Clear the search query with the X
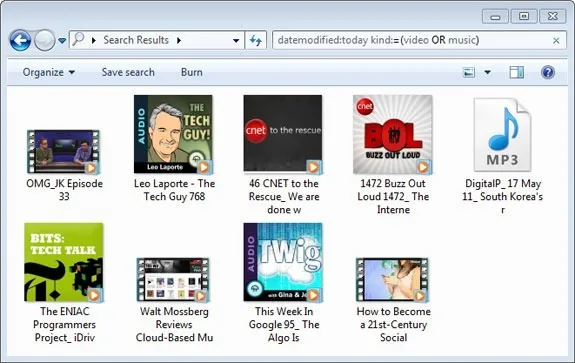This screenshot has width=575, height=363. (x=556, y=40)
